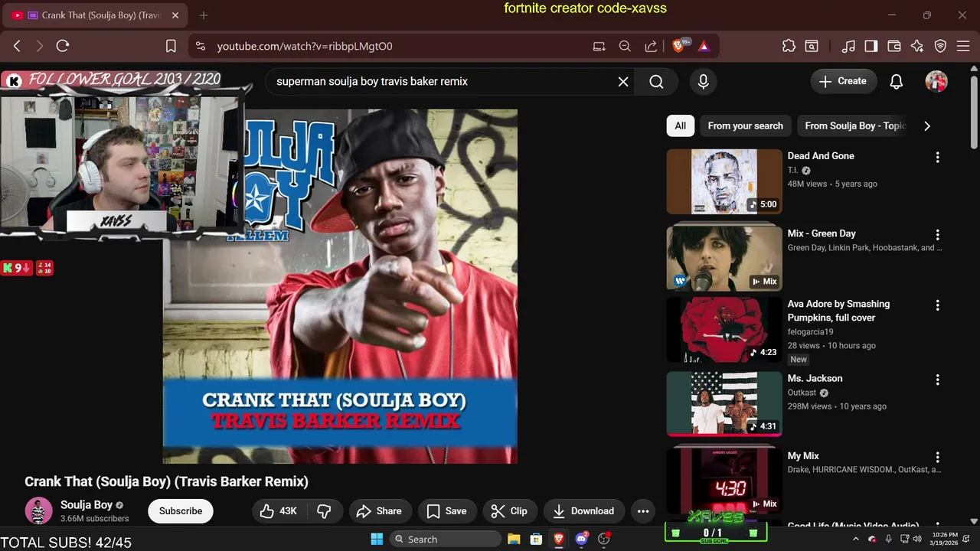Open Brave Wallet icon

pos(894,46)
